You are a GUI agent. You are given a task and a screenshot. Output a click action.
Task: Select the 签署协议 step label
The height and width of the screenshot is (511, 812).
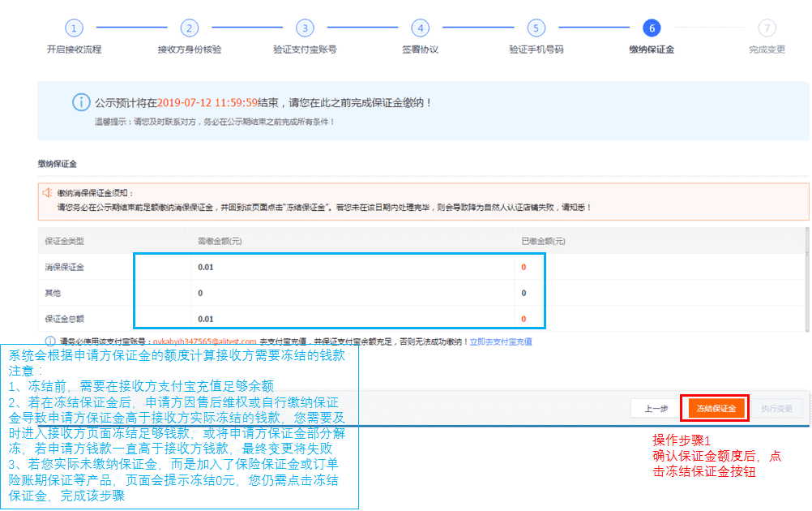[x=420, y=49]
